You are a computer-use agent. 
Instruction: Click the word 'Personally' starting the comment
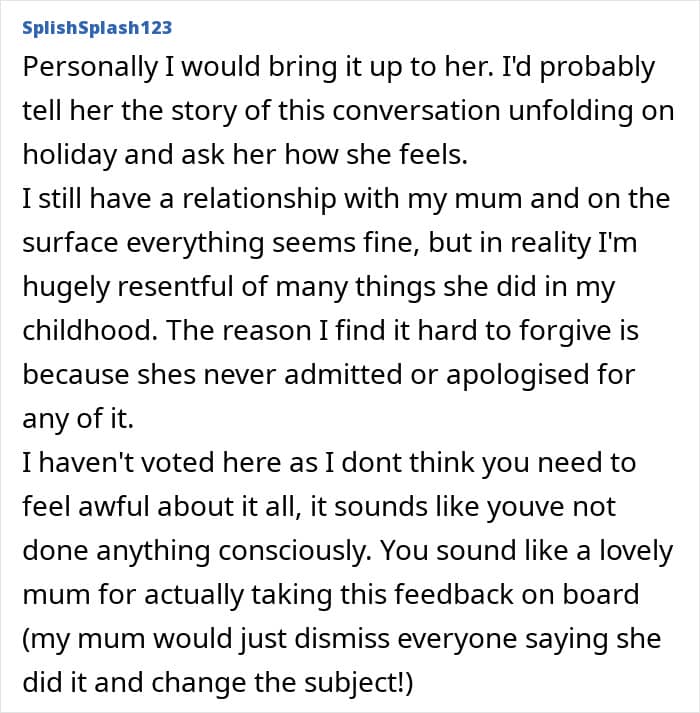[92, 69]
